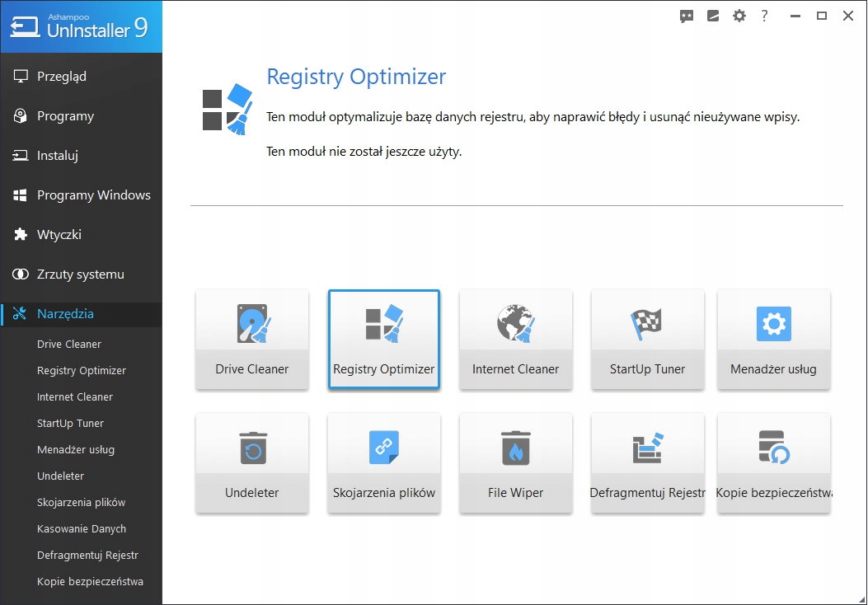Click the Internet Cleaner globe icon tile
Image resolution: width=868 pixels, height=605 pixels.
[515, 339]
